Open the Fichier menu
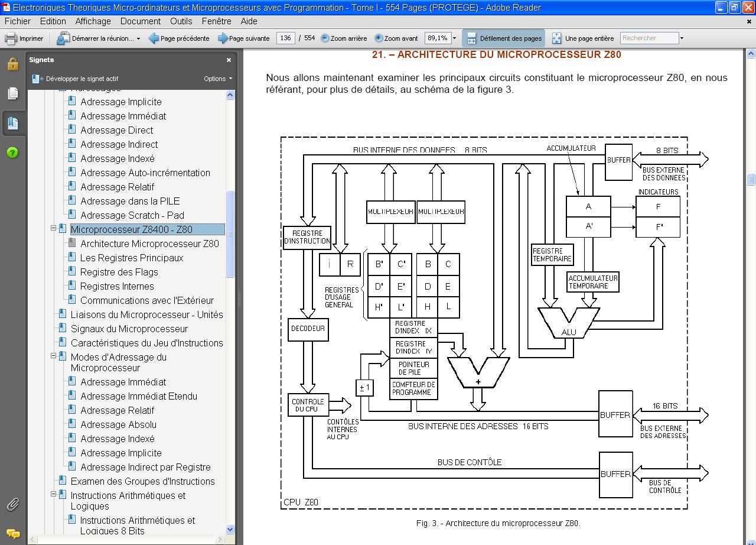The image size is (756, 545). point(18,21)
